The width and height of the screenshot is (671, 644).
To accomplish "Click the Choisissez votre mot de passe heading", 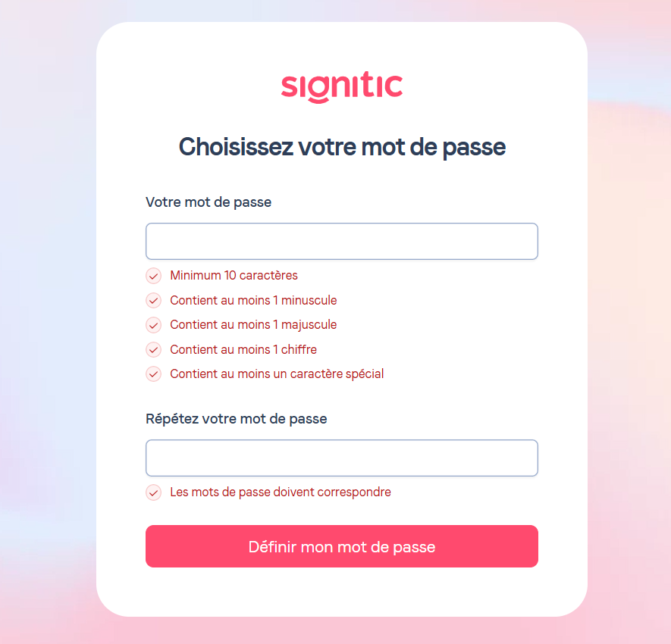I will point(342,147).
